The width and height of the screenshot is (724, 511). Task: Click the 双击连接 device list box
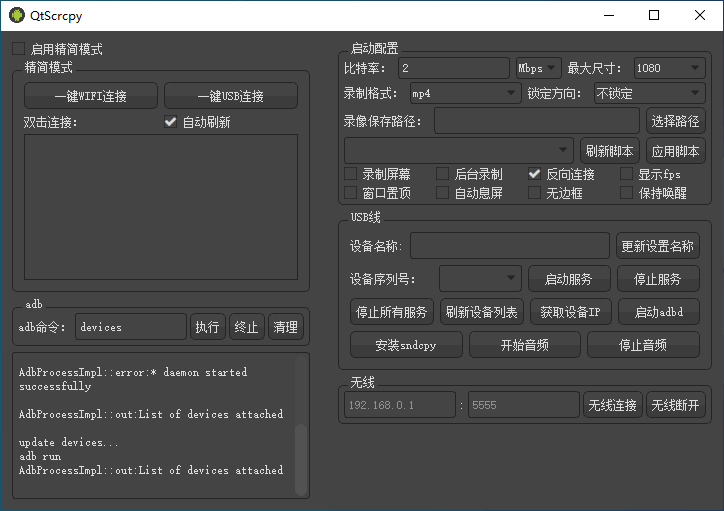point(161,207)
